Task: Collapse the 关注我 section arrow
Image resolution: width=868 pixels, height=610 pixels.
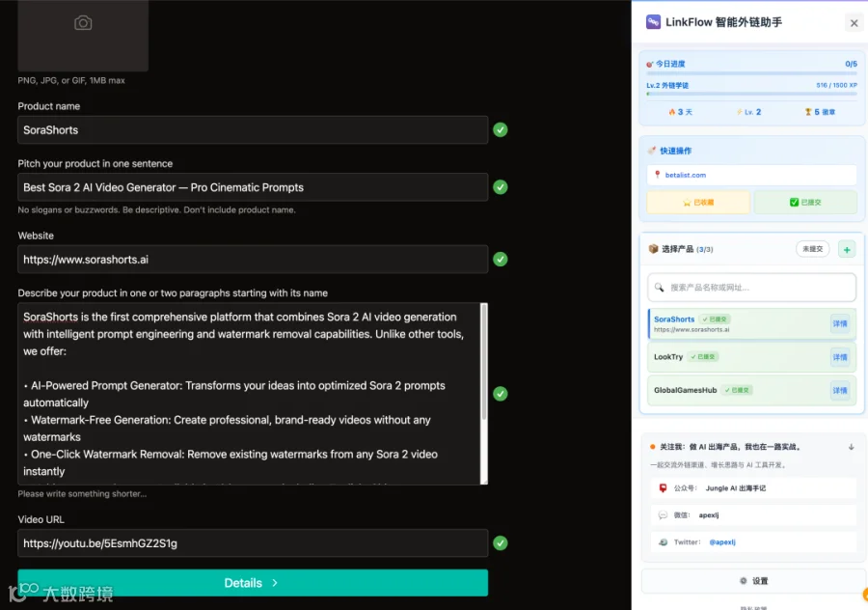Action: tap(851, 447)
